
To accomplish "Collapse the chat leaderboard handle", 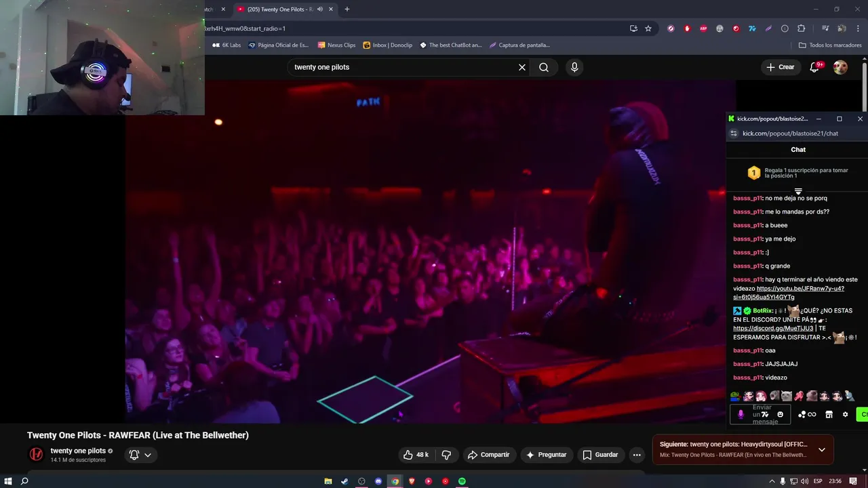I will (798, 191).
